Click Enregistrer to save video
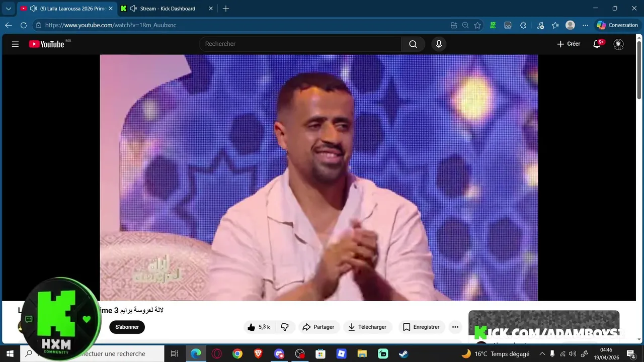Screen dimensions: 644x362 tap(422, 327)
